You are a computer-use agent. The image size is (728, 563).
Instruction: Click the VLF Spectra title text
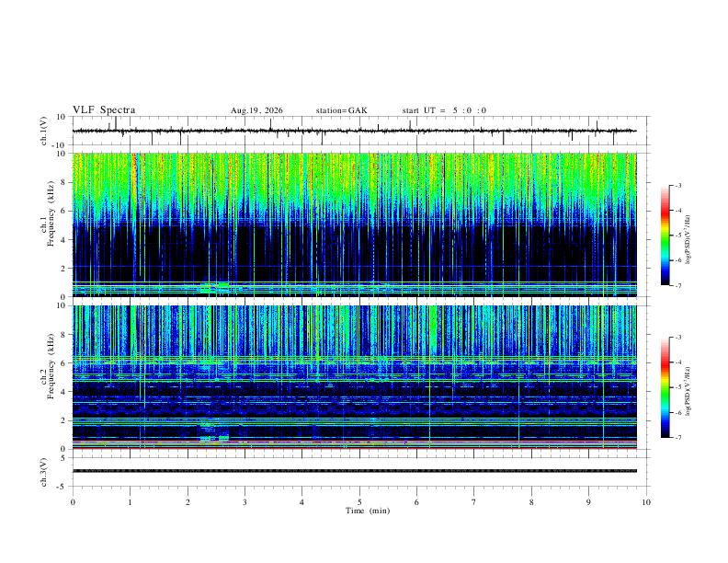pos(104,110)
